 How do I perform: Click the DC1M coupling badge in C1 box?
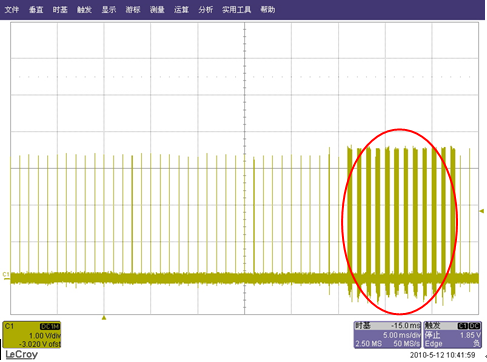50,326
